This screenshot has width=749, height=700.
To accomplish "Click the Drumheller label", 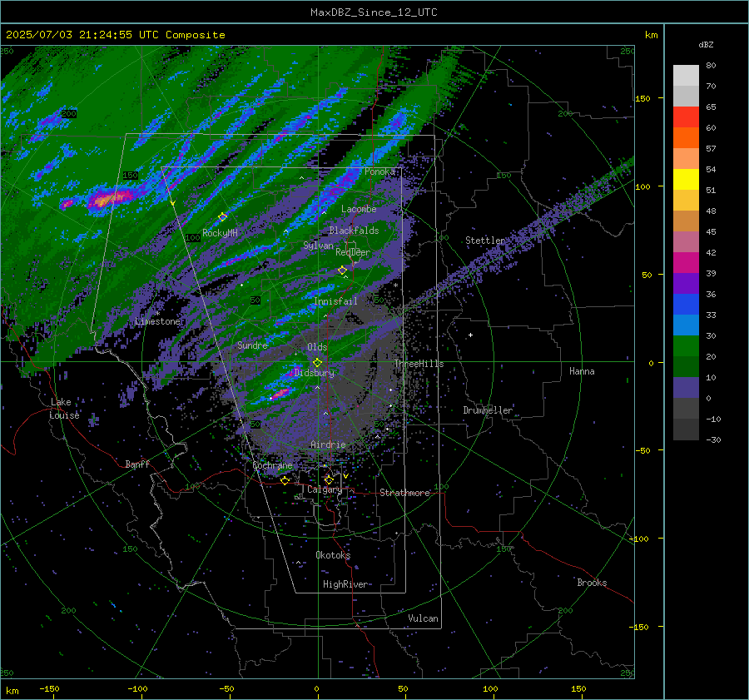I will 488,410.
